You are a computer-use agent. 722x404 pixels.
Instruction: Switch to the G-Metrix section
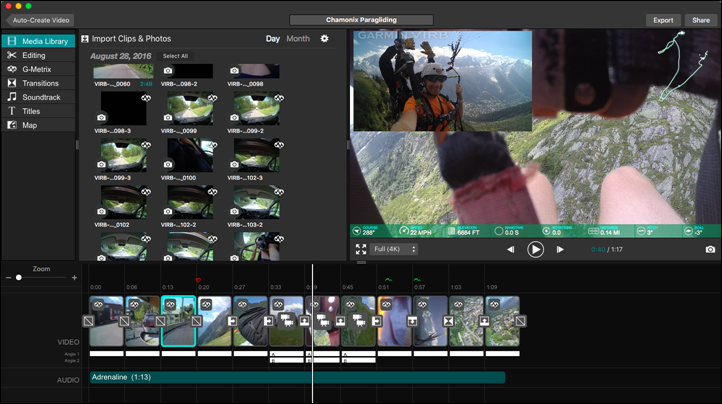(x=40, y=69)
